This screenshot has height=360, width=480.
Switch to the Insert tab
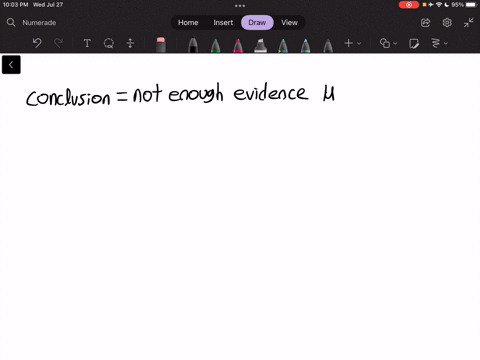[x=223, y=23]
